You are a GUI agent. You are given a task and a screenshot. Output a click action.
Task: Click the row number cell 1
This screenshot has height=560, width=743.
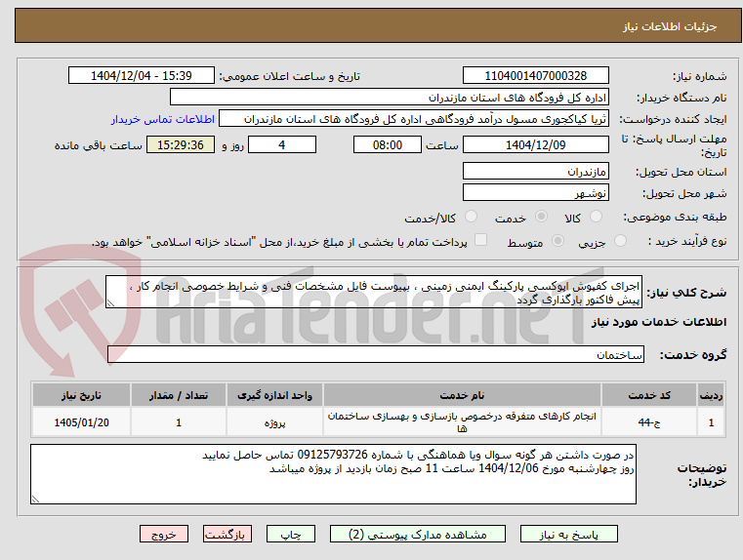[x=711, y=422]
